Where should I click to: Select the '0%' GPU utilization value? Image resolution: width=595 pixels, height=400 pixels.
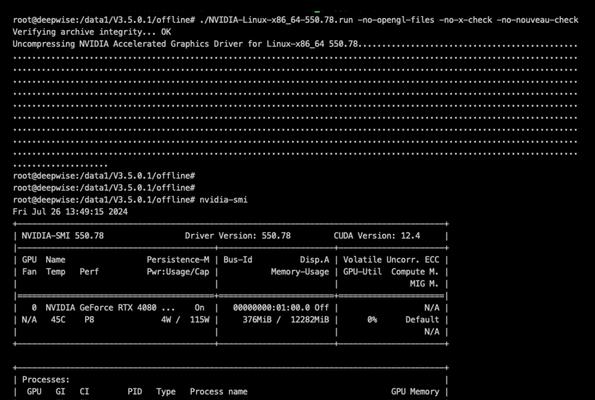click(x=372, y=320)
